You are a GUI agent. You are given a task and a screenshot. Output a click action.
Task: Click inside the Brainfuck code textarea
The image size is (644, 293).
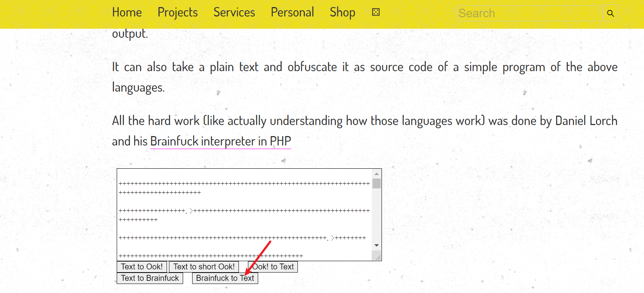coord(244,215)
